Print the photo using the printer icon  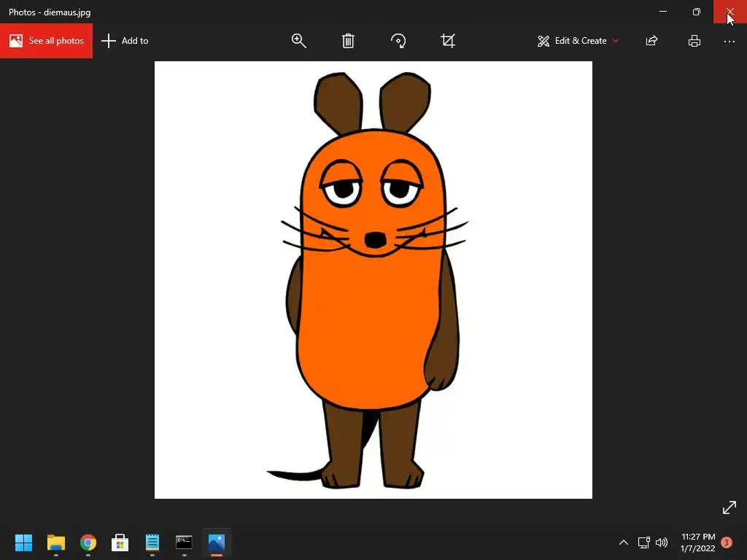pos(694,41)
